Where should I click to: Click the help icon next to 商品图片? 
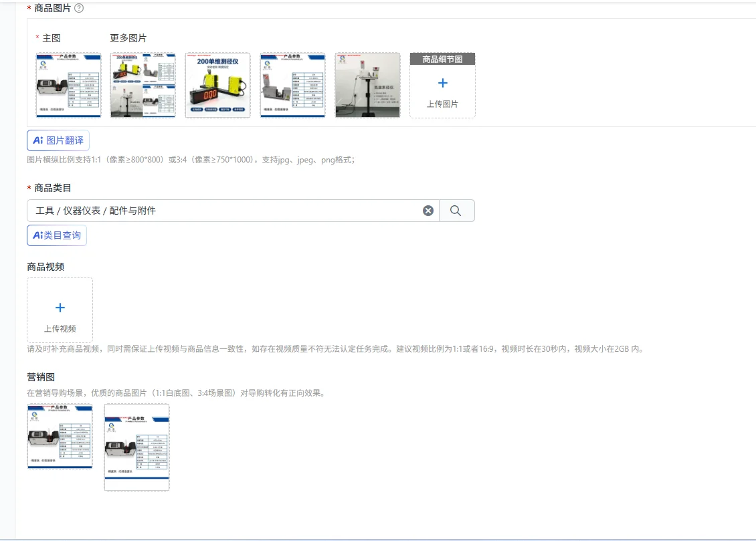point(79,8)
